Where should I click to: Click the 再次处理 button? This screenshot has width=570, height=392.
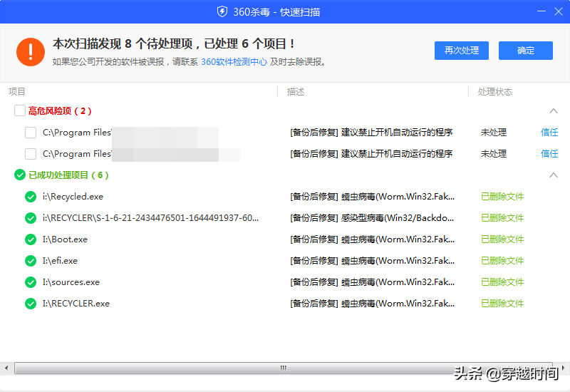[462, 50]
